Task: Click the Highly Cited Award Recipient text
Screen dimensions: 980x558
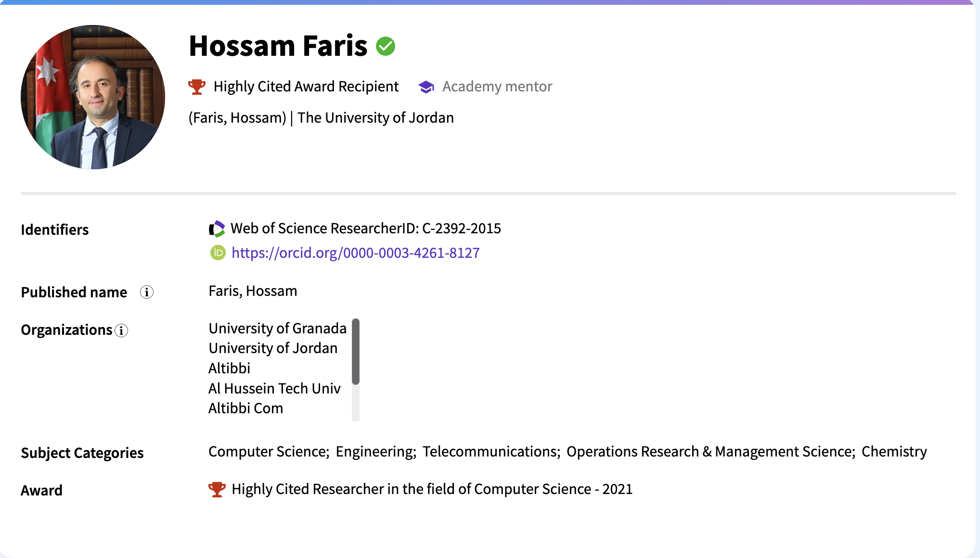Action: 306,87
